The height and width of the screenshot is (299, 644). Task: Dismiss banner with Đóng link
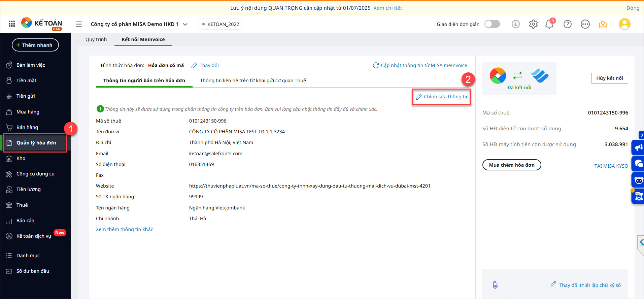(x=633, y=8)
